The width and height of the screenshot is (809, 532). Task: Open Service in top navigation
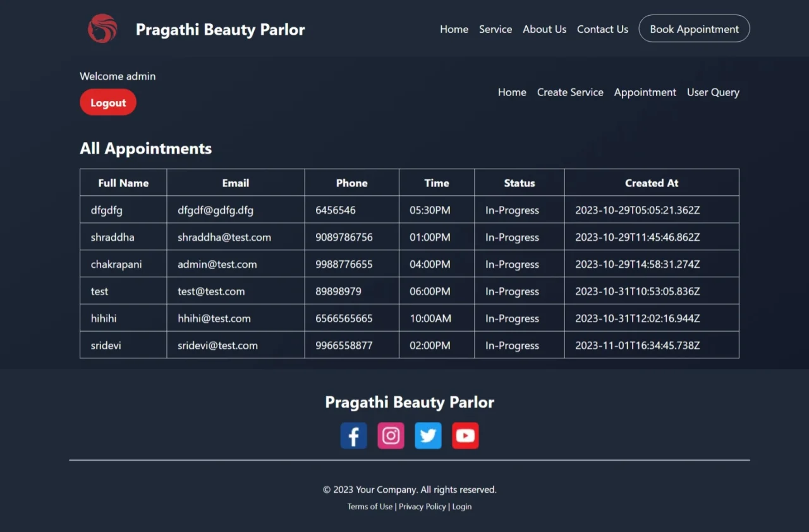(x=496, y=29)
